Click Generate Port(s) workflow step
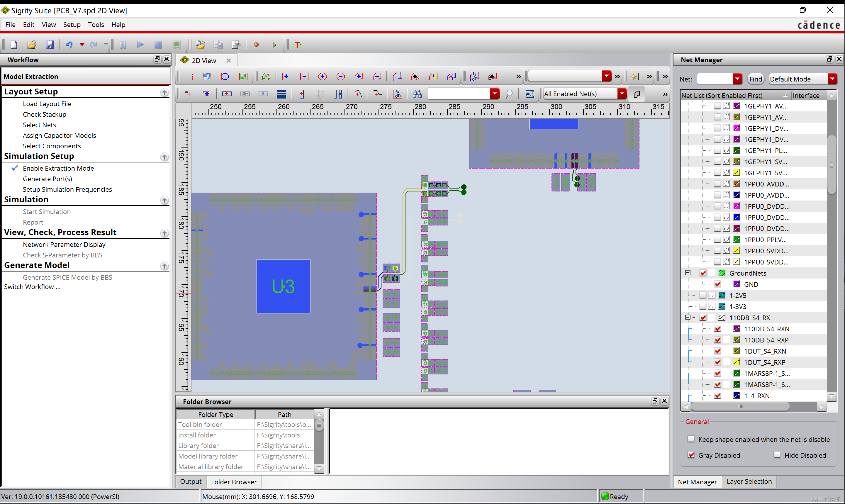Screen dimensions: 845x504 tap(47, 179)
